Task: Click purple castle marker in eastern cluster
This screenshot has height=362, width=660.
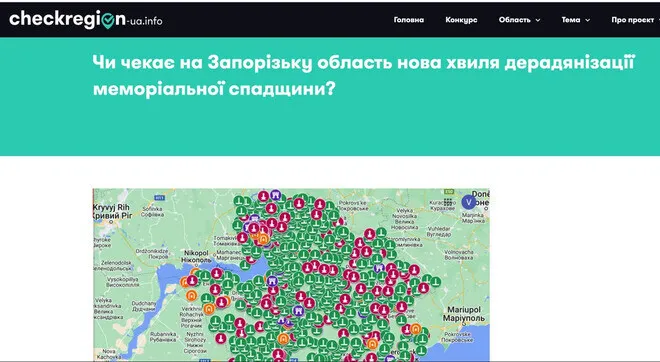Action: (x=380, y=268)
